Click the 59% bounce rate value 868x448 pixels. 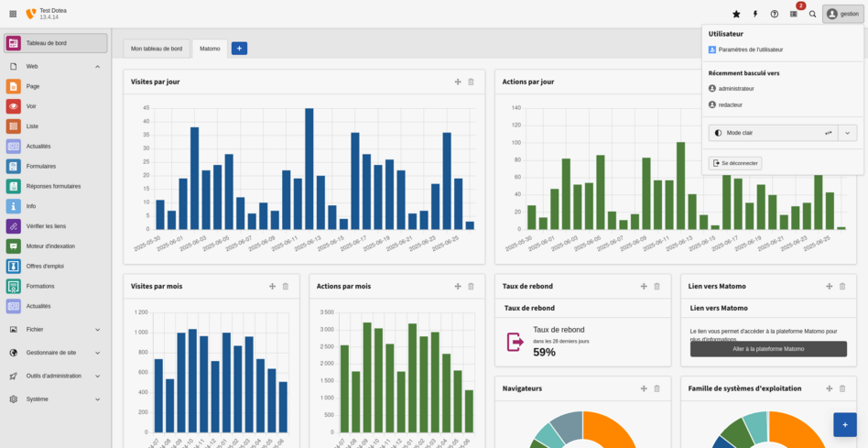pyautogui.click(x=544, y=352)
